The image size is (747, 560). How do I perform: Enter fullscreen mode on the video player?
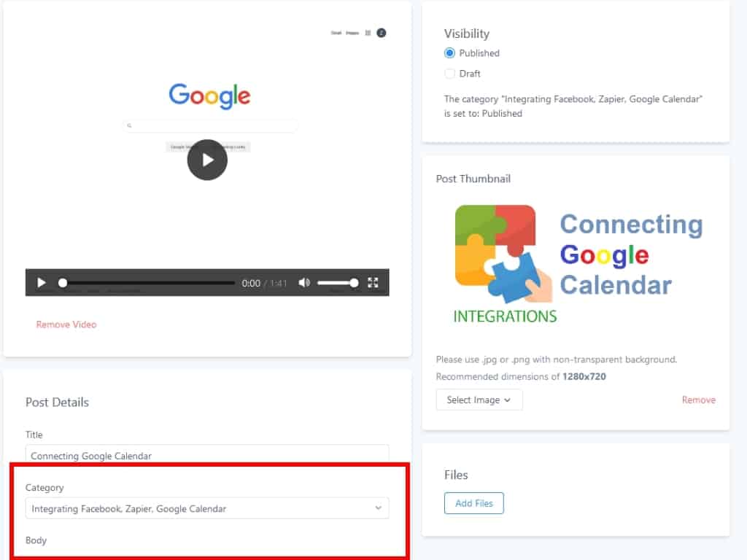pyautogui.click(x=373, y=283)
